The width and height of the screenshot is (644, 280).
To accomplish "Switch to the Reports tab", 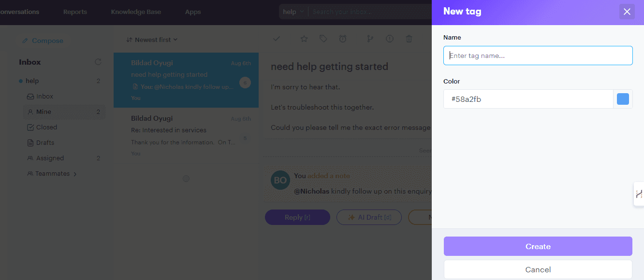I will [x=75, y=12].
